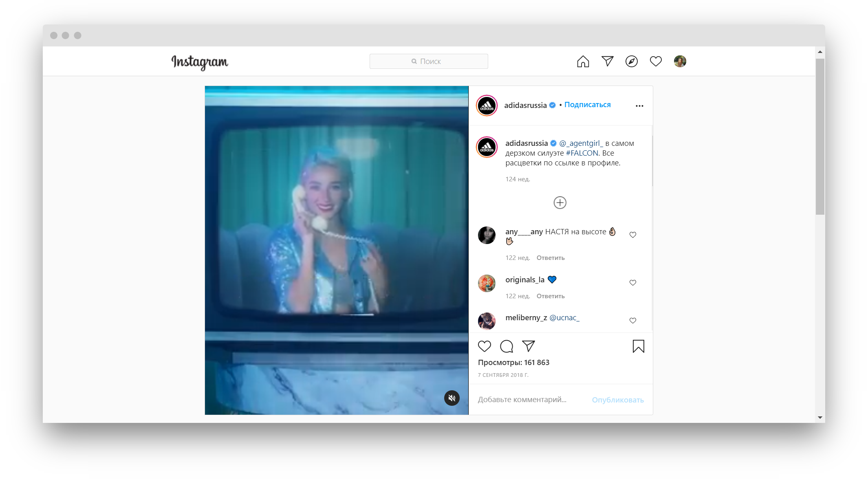Open the three-dot post options menu

click(x=639, y=106)
